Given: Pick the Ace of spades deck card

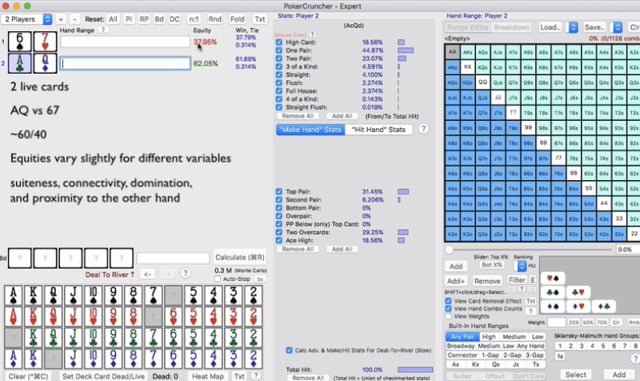Looking at the screenshot, I should pyautogui.click(x=13, y=296).
